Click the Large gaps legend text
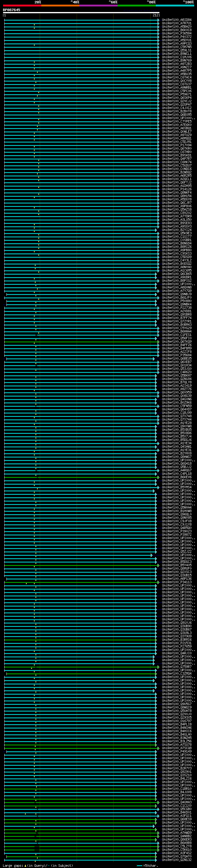The image size is (197, 868). 13,865
